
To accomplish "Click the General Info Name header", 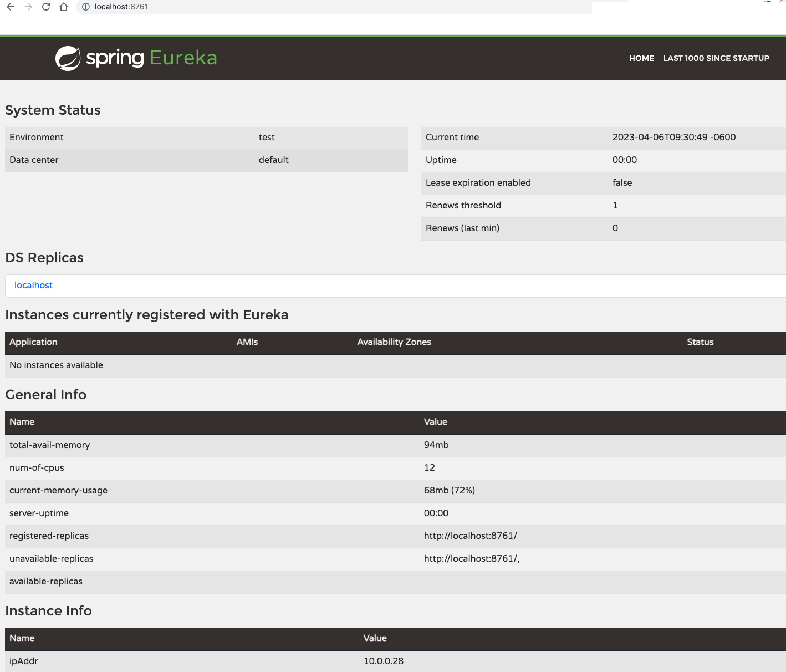I will [x=22, y=422].
